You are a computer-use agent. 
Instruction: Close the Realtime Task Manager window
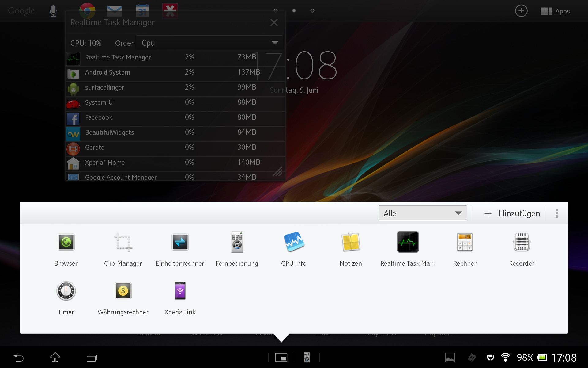click(x=274, y=22)
